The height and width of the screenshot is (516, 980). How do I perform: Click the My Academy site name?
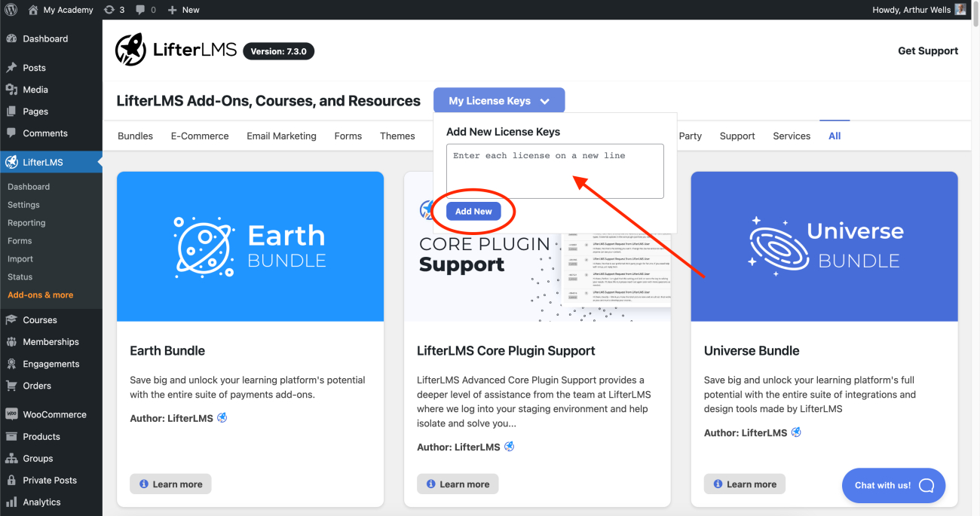pyautogui.click(x=69, y=10)
